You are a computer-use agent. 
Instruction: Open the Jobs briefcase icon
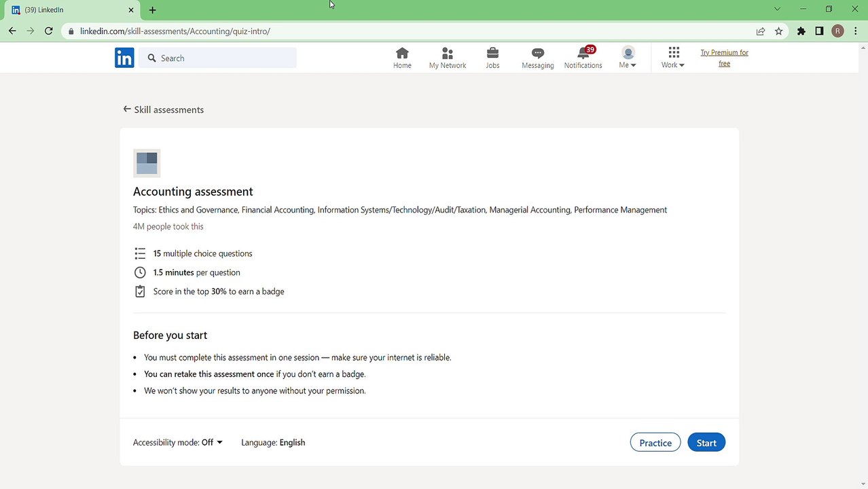click(492, 54)
